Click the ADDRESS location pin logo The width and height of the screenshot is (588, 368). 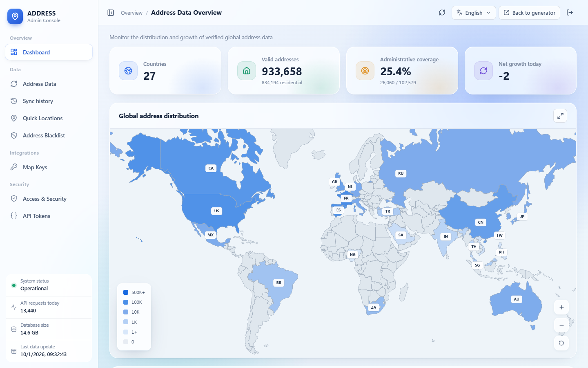click(15, 16)
